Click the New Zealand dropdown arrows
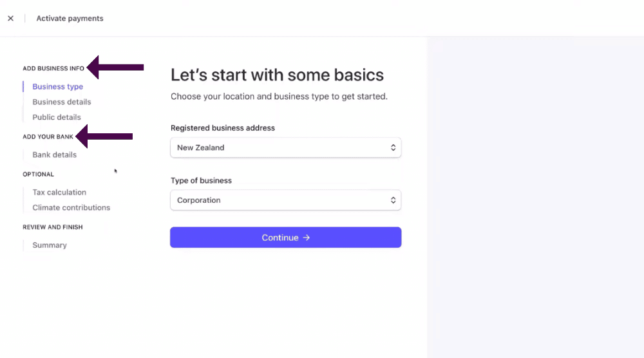644x358 pixels. (393, 147)
